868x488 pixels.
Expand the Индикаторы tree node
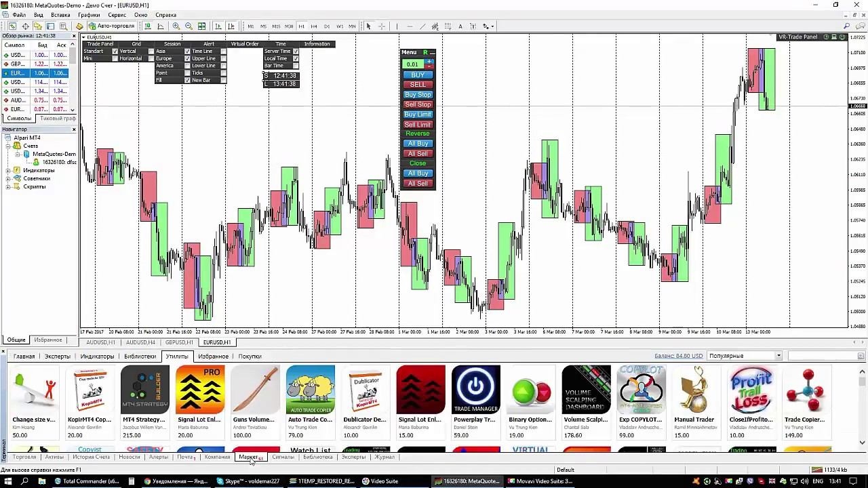point(8,170)
